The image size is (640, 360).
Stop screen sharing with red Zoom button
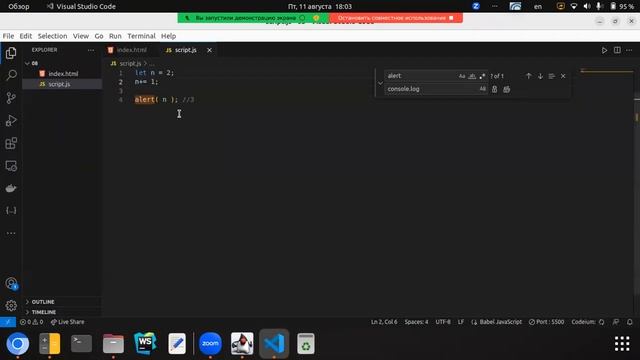(396, 18)
